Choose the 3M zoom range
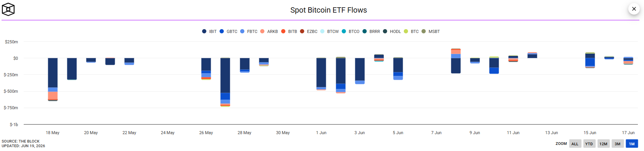This screenshot has height=151, width=644. tap(618, 144)
